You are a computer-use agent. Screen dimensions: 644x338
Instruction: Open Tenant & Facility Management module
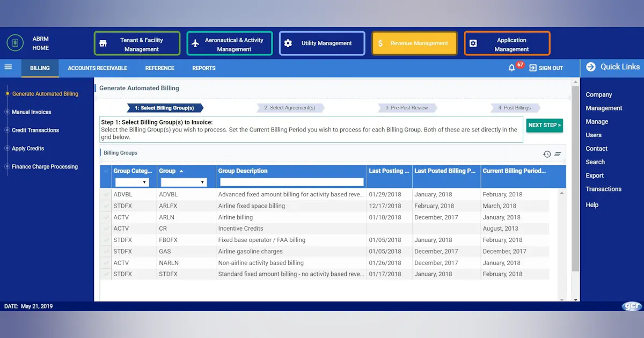tap(137, 43)
